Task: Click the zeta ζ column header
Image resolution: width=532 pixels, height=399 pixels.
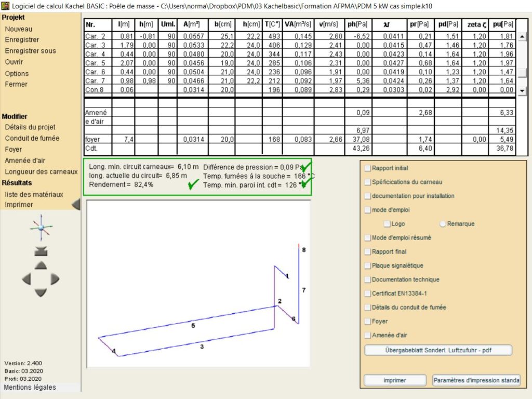Action: [475, 24]
